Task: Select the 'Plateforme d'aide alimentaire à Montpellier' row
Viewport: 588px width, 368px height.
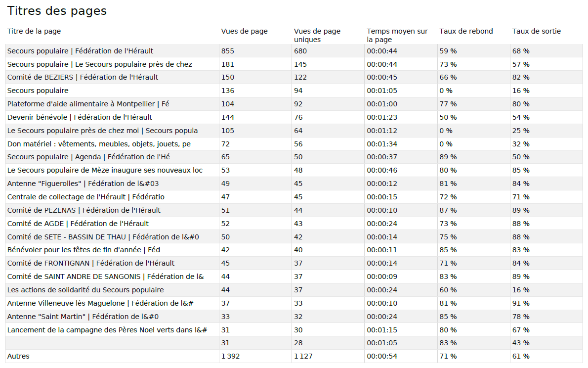Action: (x=88, y=104)
